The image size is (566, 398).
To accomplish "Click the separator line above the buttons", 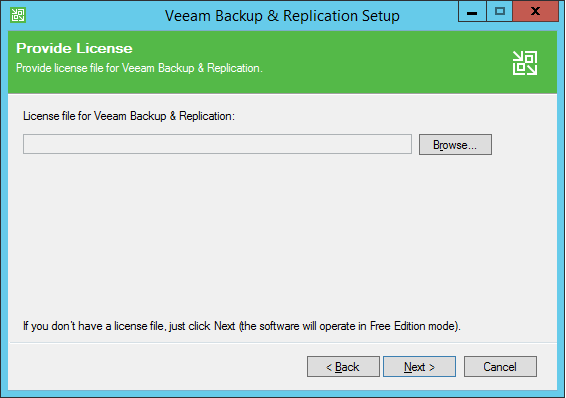I will 283,342.
